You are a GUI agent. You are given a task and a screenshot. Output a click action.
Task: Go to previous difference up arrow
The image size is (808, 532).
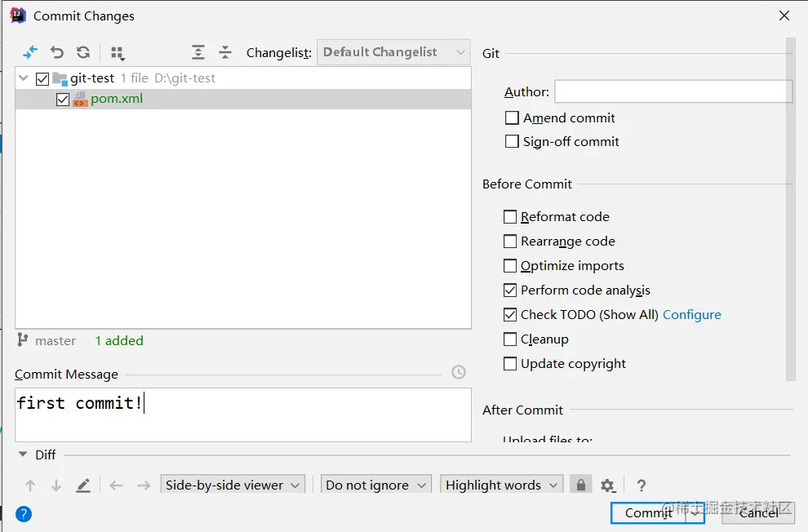30,485
